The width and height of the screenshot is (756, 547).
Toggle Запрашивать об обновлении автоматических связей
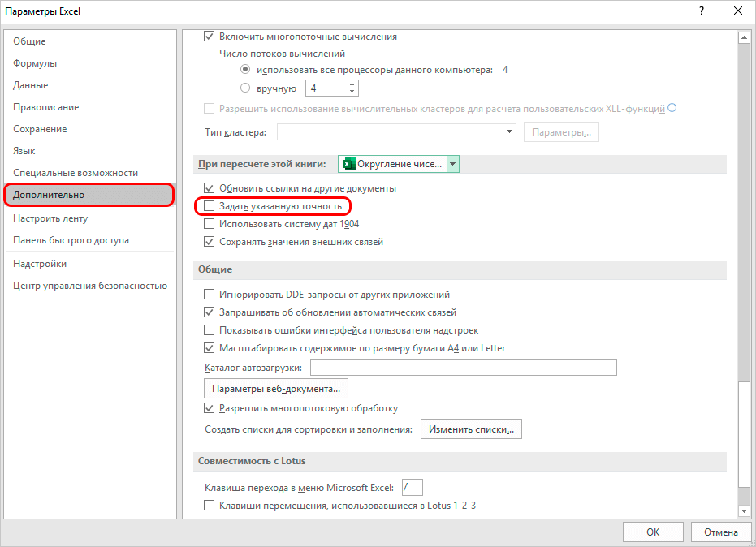point(209,312)
